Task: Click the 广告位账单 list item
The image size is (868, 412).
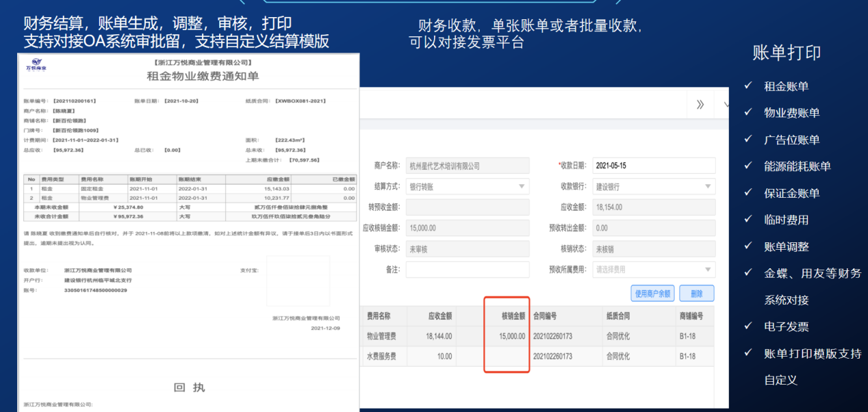Action: (x=792, y=140)
